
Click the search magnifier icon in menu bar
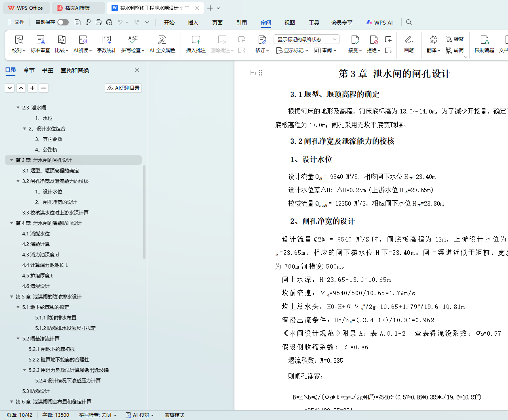tap(409, 23)
